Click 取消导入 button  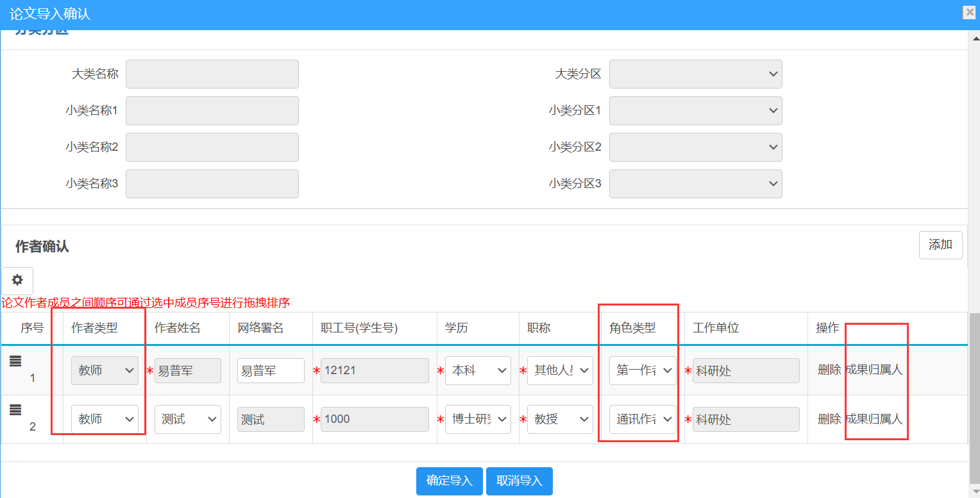pos(519,481)
